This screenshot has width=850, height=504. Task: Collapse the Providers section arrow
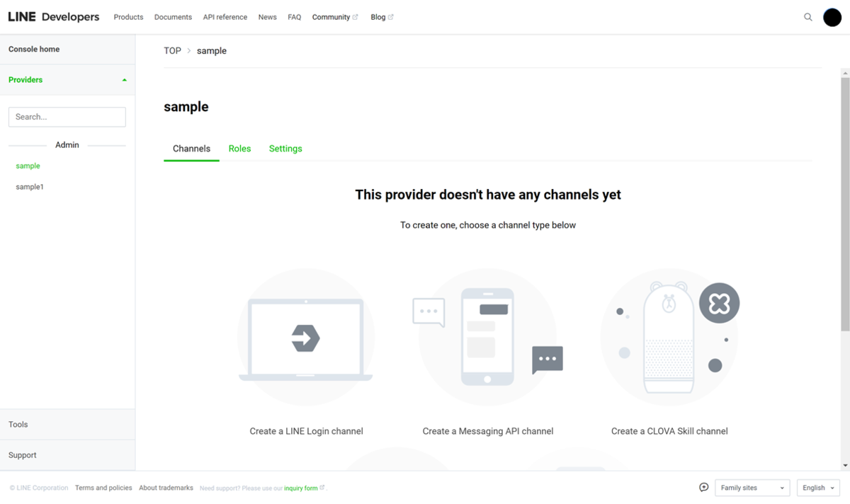pyautogui.click(x=125, y=80)
